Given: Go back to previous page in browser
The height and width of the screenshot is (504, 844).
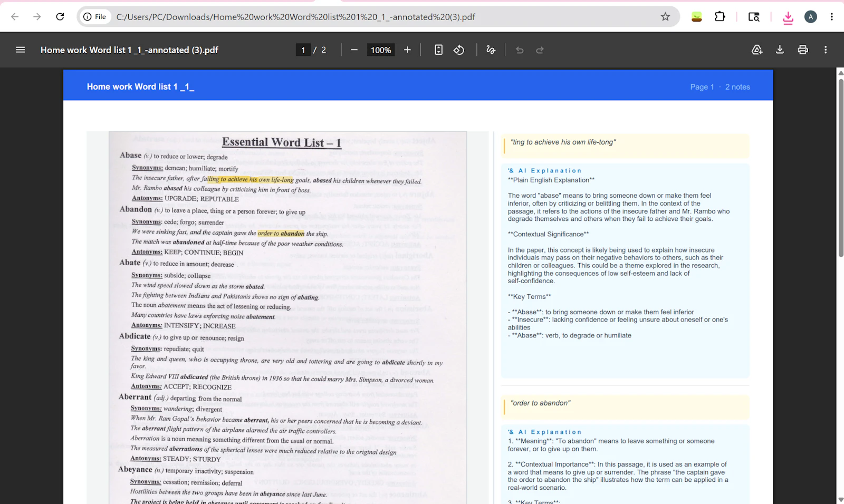Looking at the screenshot, I should [15, 17].
